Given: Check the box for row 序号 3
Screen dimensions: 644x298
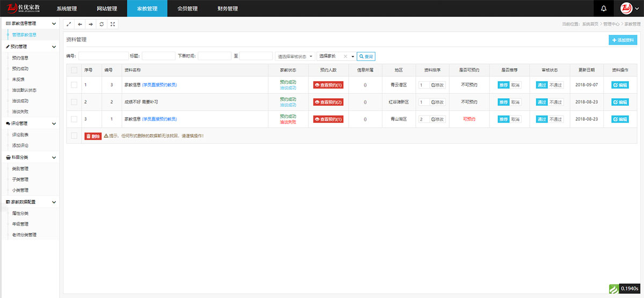Looking at the screenshot, I should [x=74, y=119].
